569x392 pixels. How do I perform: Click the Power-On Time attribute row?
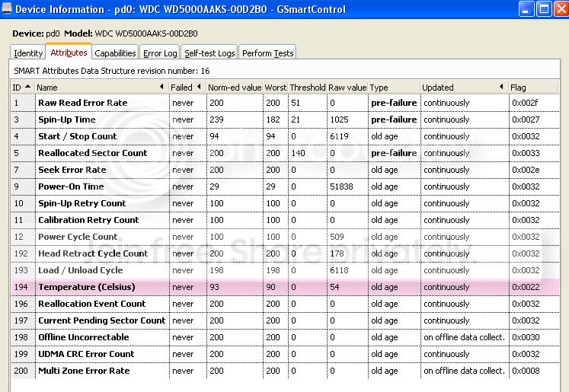click(71, 186)
